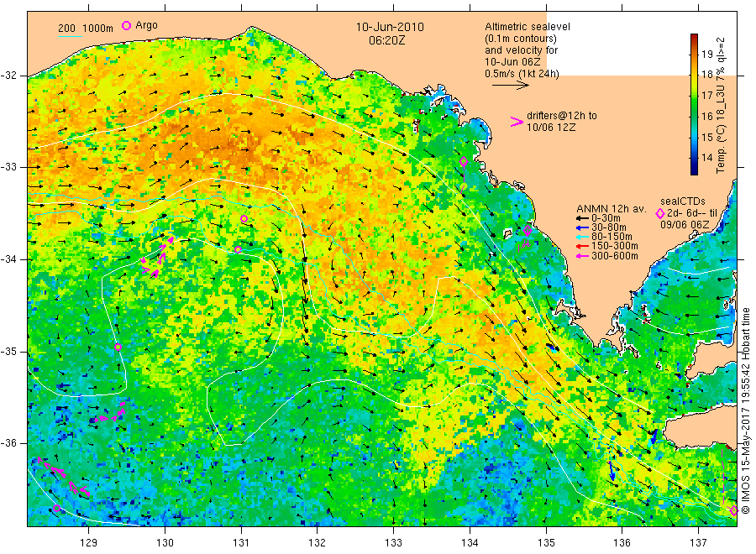Click the 'sealCTDs' legend heading
This screenshot has width=756, height=554.
coord(683,201)
